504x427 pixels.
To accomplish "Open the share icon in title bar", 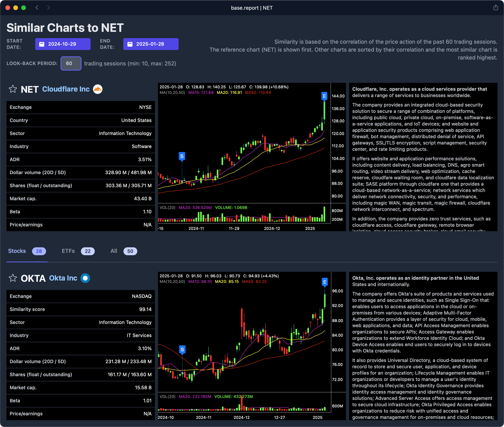I will 495,8.
